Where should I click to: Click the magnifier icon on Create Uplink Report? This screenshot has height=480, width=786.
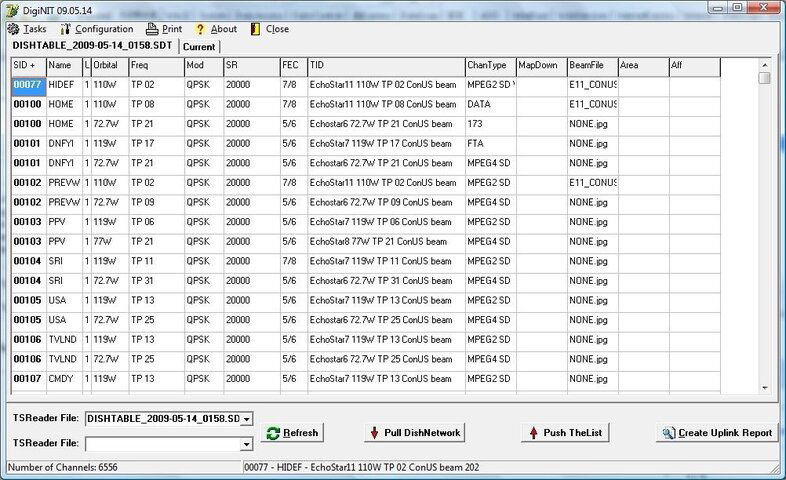[x=669, y=433]
